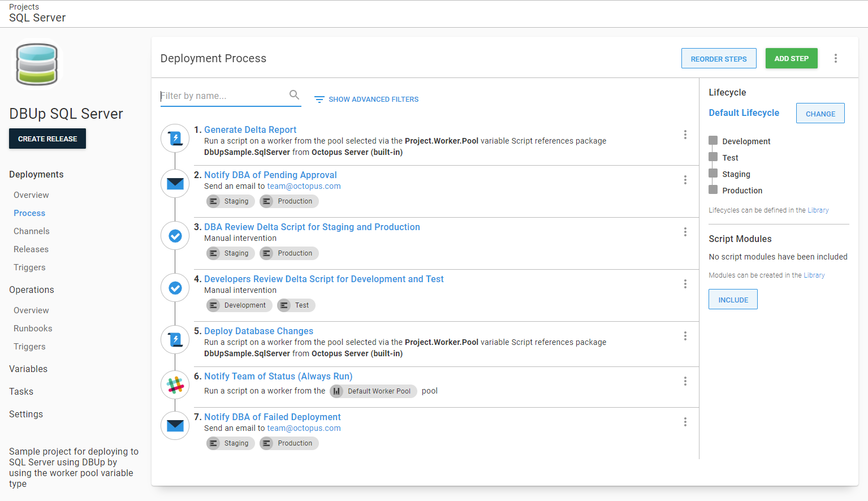Click the Create Release button

(47, 139)
